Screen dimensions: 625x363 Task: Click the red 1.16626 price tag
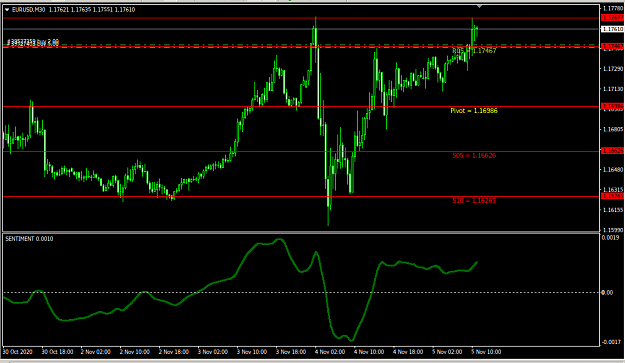(x=612, y=151)
